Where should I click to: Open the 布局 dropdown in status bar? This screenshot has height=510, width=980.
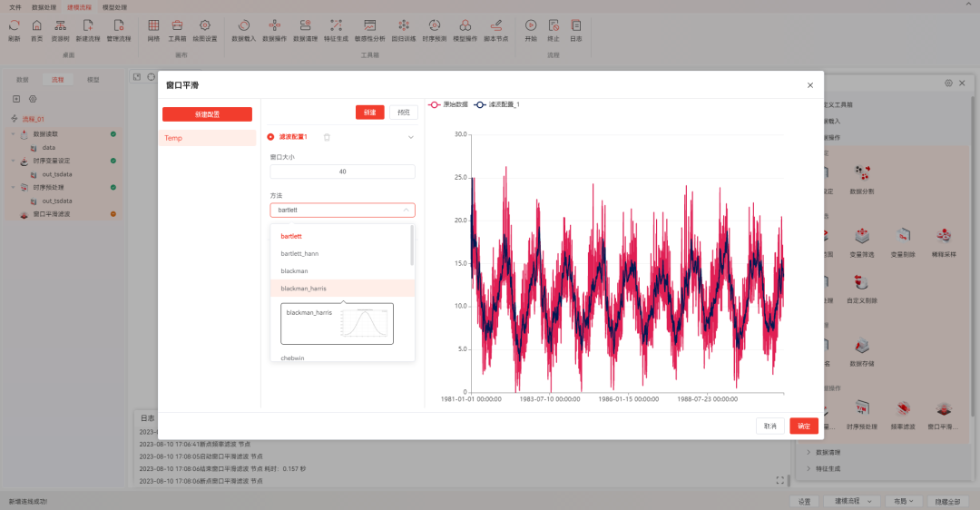(x=903, y=501)
